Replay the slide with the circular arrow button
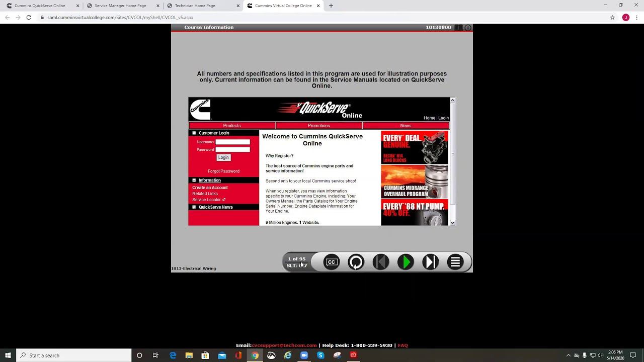Screen dimensions: 644x362 click(356, 262)
